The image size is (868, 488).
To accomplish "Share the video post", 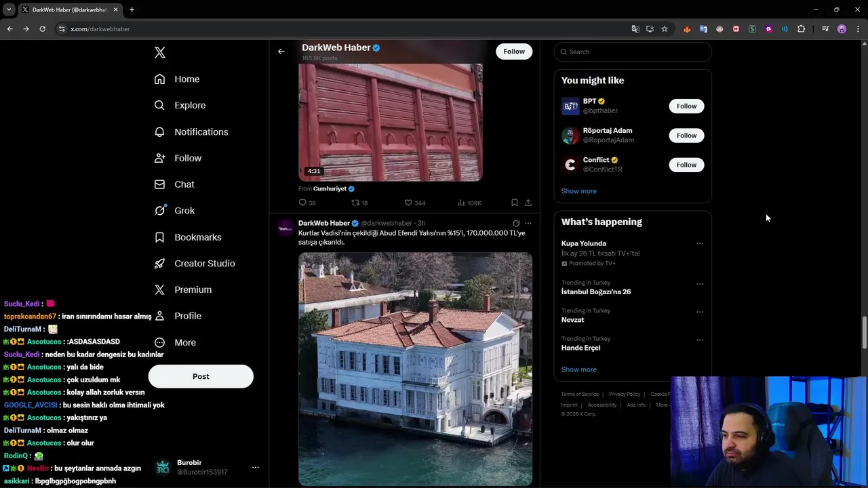I will point(528,203).
